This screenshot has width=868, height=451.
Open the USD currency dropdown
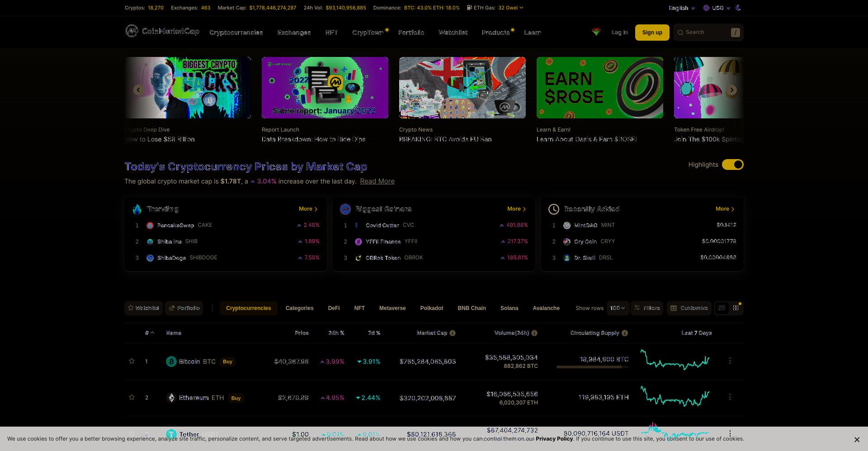pos(717,8)
